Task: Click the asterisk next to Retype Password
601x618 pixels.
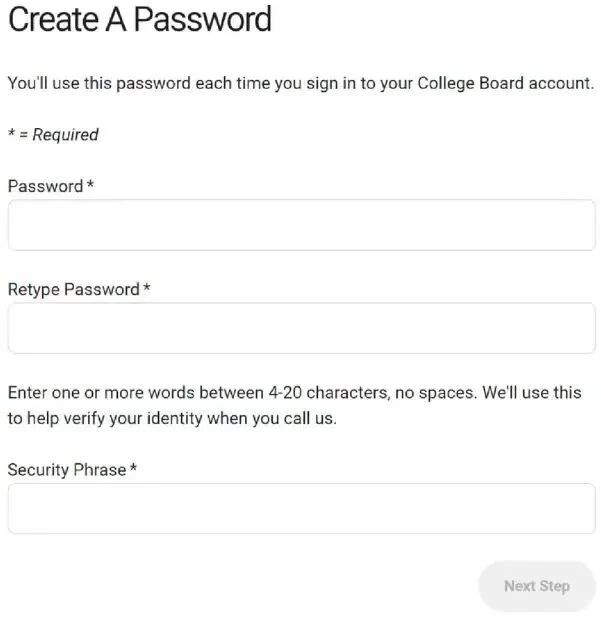Action: point(147,288)
